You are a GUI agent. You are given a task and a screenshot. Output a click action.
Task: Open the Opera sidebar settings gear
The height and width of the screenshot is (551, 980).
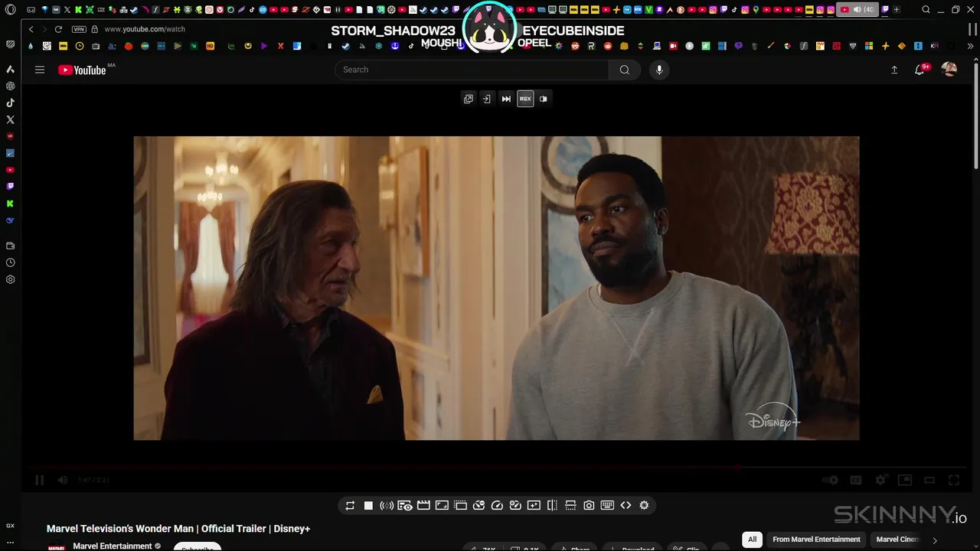(10, 279)
